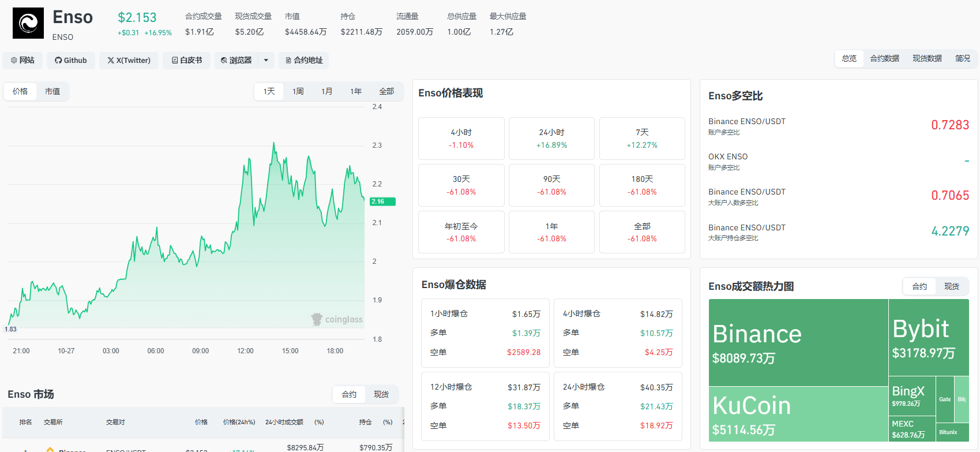Click the 7天 price performance card
The height and width of the screenshot is (452, 980).
point(642,139)
